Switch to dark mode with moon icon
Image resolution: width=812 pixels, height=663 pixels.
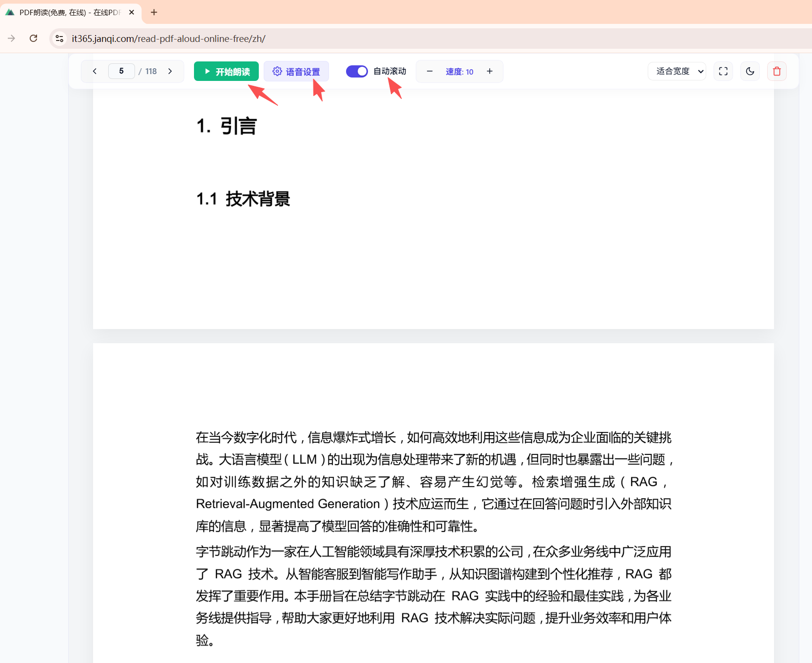750,71
